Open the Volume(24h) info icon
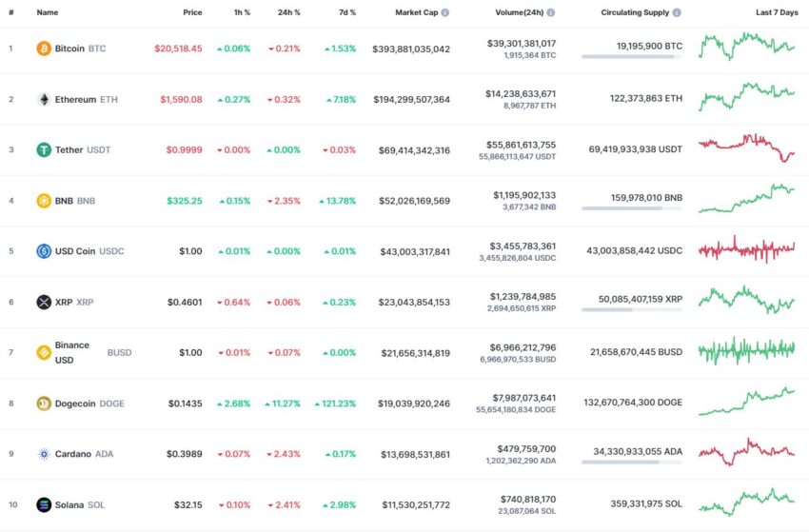 pyautogui.click(x=551, y=12)
